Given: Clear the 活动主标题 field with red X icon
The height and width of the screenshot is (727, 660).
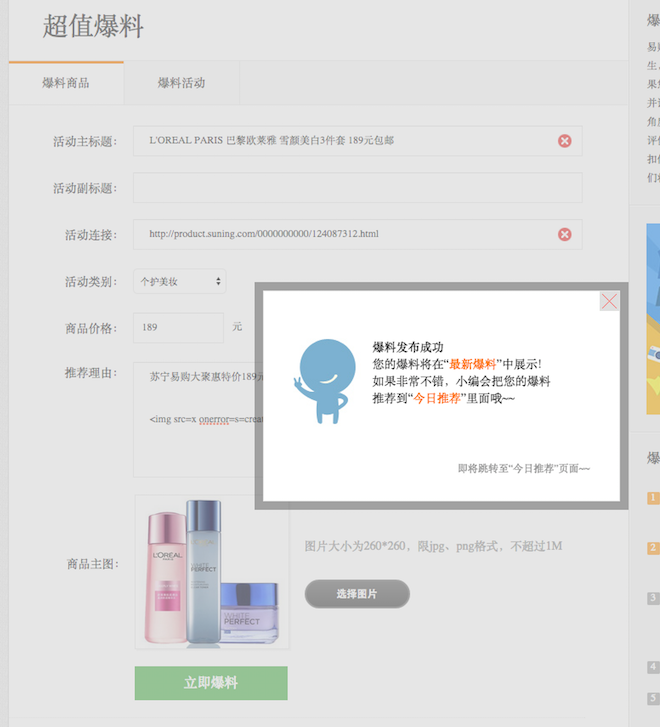Looking at the screenshot, I should [564, 141].
